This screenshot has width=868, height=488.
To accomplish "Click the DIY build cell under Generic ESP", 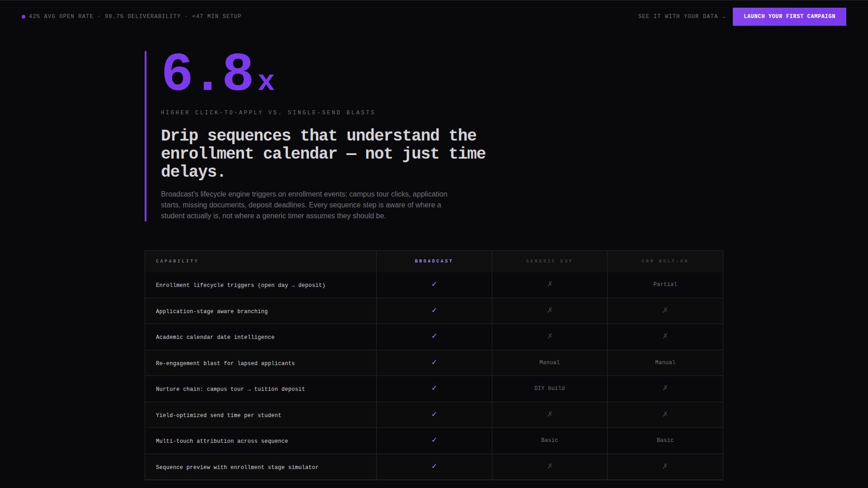I will (x=549, y=388).
